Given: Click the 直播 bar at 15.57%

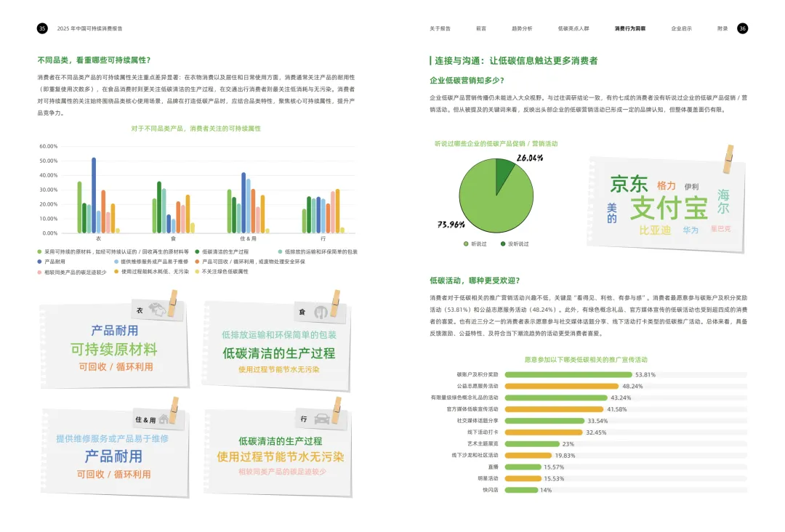Looking at the screenshot, I should point(523,467).
